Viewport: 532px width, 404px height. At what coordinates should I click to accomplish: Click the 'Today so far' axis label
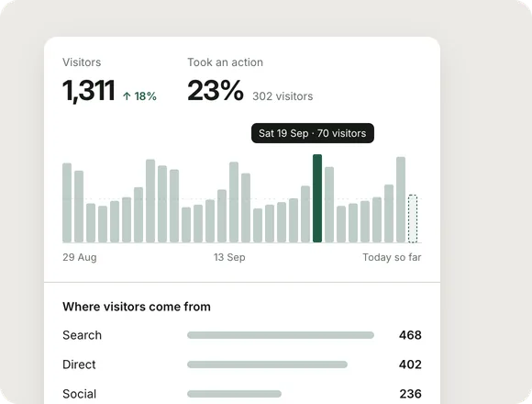[392, 257]
